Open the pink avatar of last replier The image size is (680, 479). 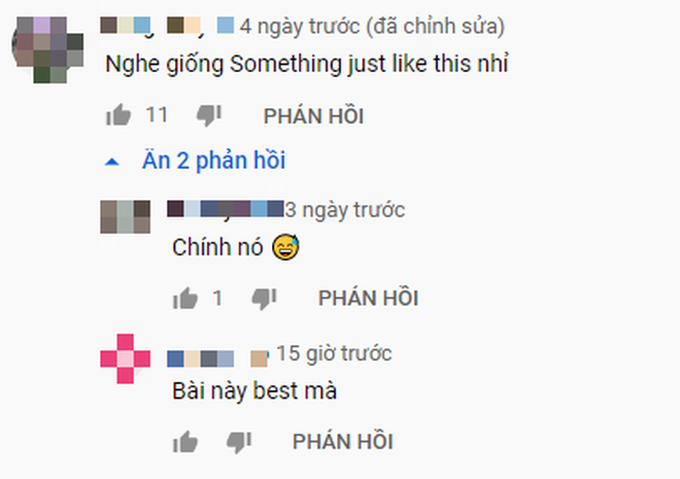125,359
